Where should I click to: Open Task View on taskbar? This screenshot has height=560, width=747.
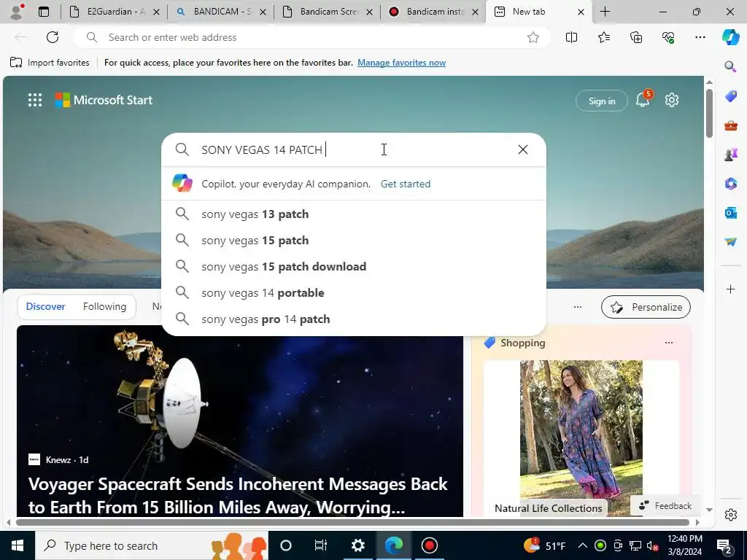tap(321, 545)
